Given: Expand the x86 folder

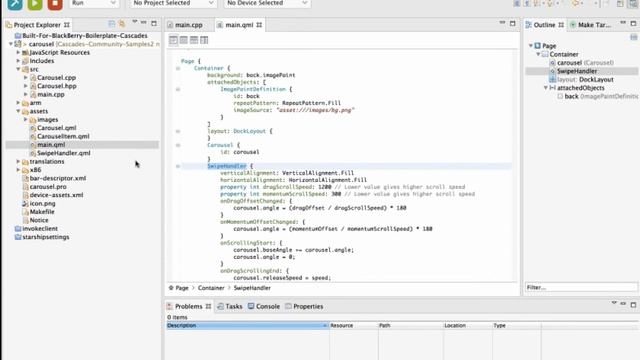Looking at the screenshot, I should (18, 169).
